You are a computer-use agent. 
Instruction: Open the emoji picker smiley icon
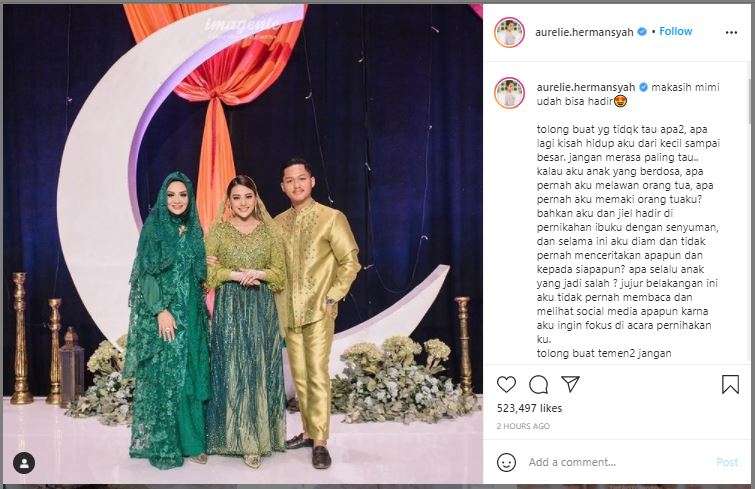tap(506, 462)
